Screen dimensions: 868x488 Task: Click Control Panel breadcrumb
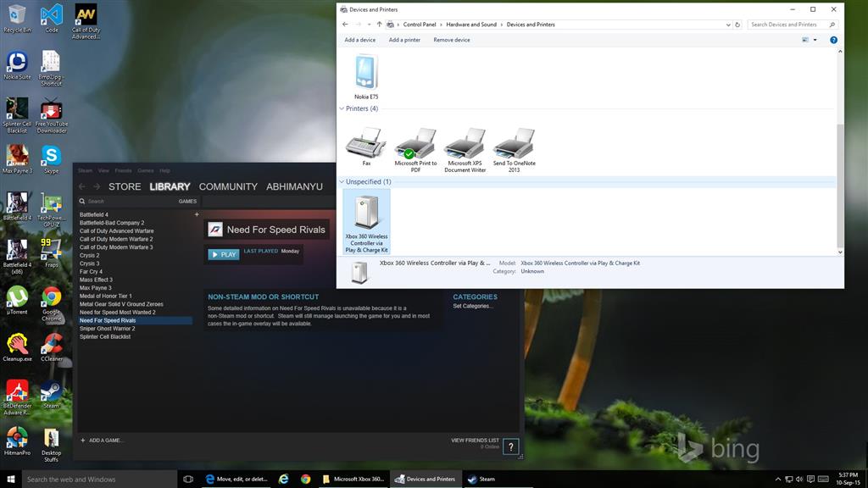click(420, 25)
